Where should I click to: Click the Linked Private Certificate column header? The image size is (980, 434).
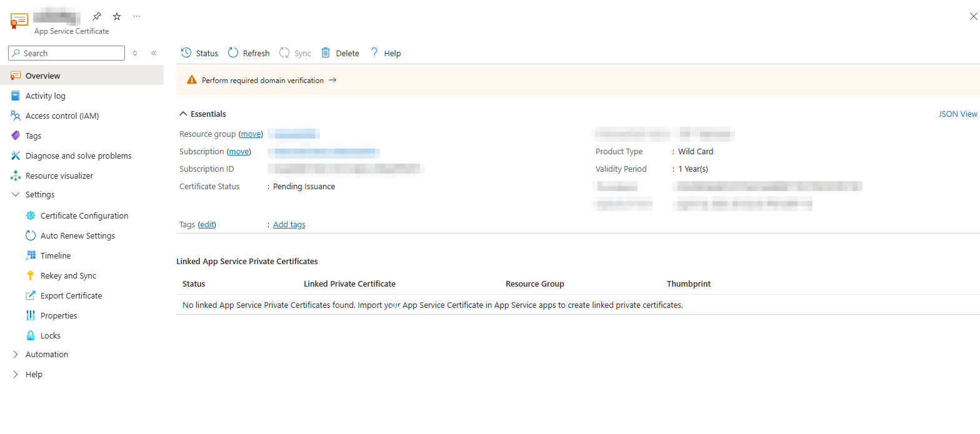(x=349, y=284)
